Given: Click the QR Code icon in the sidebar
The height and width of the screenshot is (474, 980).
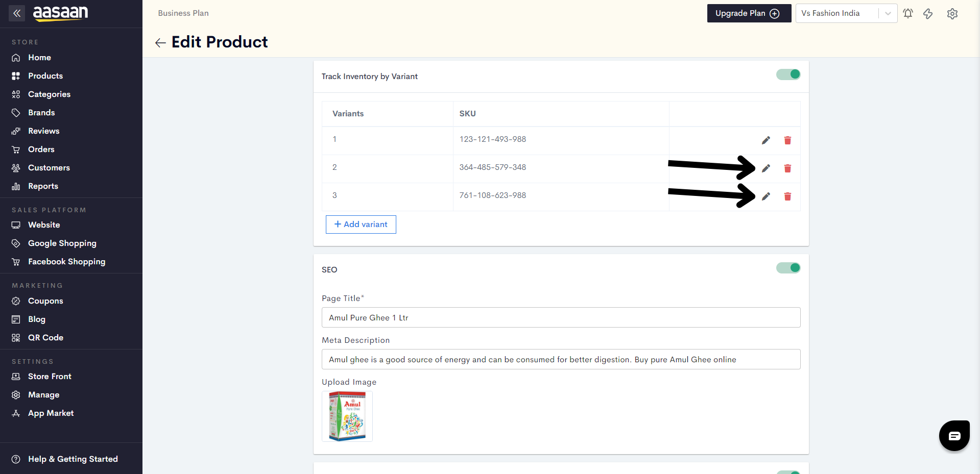Looking at the screenshot, I should pos(16,338).
